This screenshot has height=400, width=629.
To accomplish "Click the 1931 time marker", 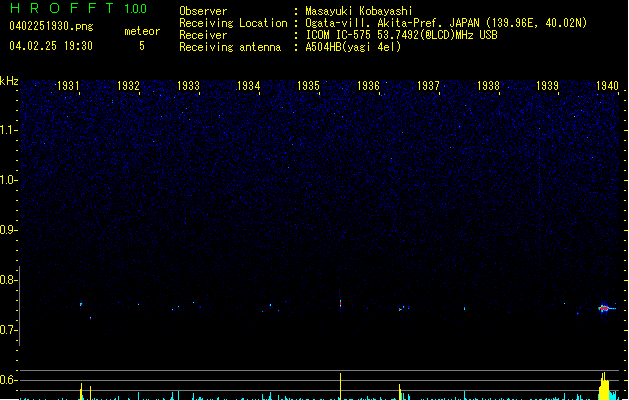I will pos(68,86).
